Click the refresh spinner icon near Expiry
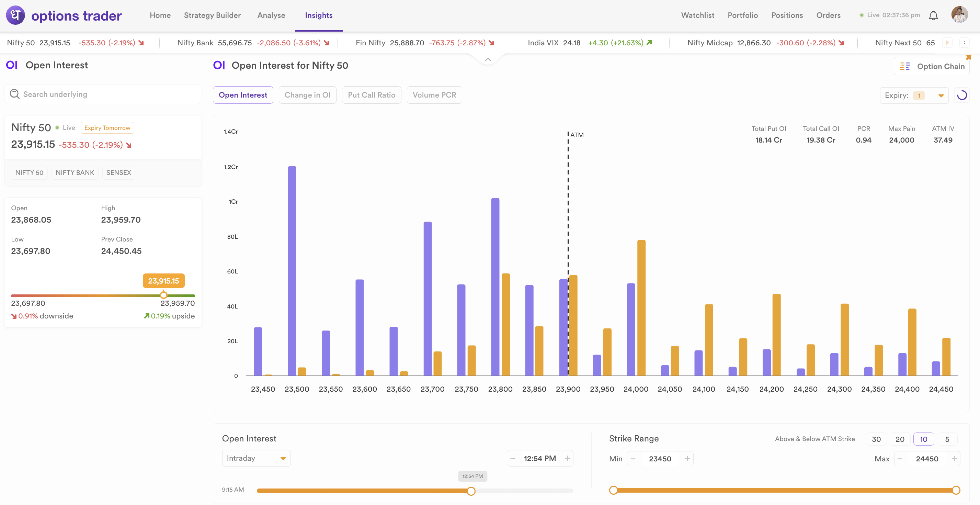This screenshot has width=980, height=505. (x=962, y=95)
